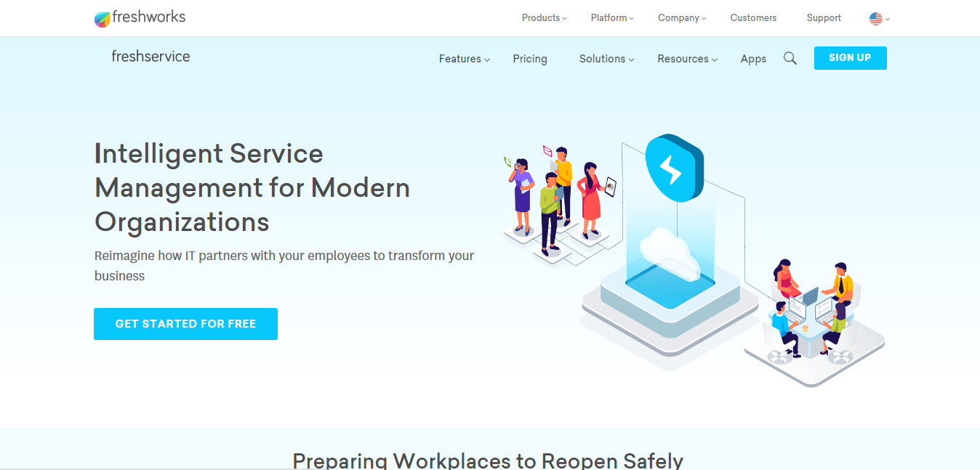Open the Resources dropdown

click(x=683, y=59)
